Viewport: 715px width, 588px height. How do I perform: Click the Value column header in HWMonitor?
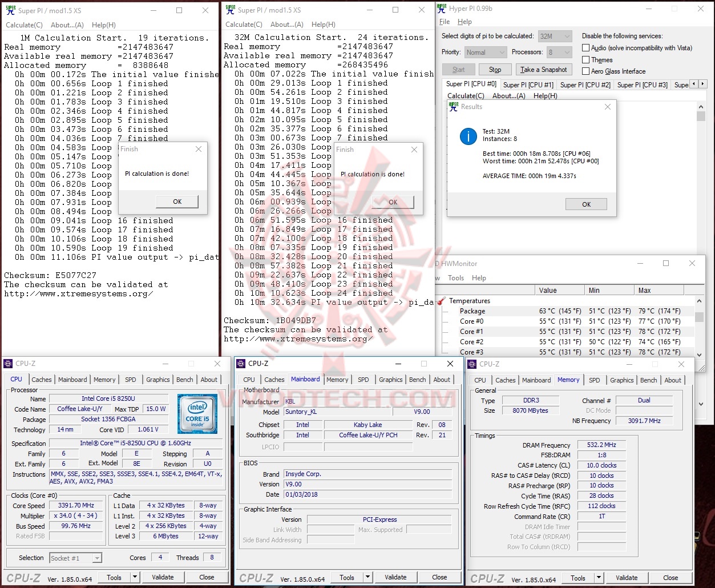tap(562, 291)
